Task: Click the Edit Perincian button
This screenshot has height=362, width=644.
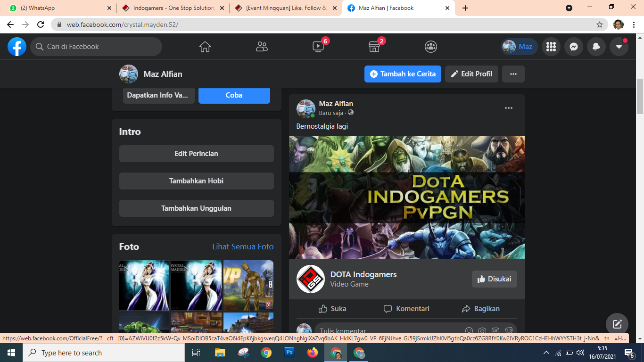Action: coord(197,154)
